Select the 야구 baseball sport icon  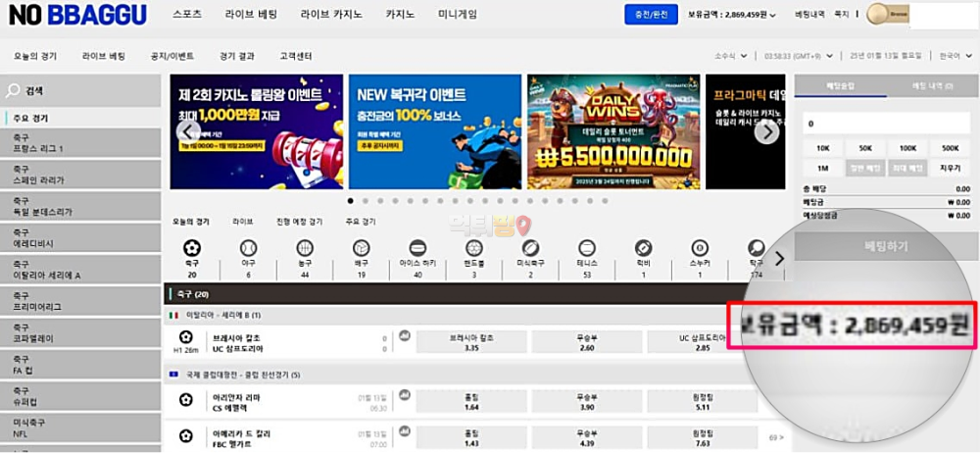pyautogui.click(x=248, y=248)
